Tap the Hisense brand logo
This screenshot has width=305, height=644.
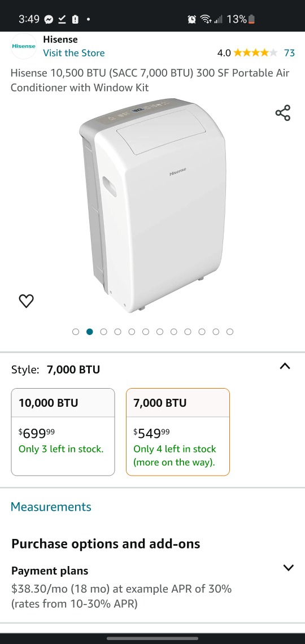(23, 46)
